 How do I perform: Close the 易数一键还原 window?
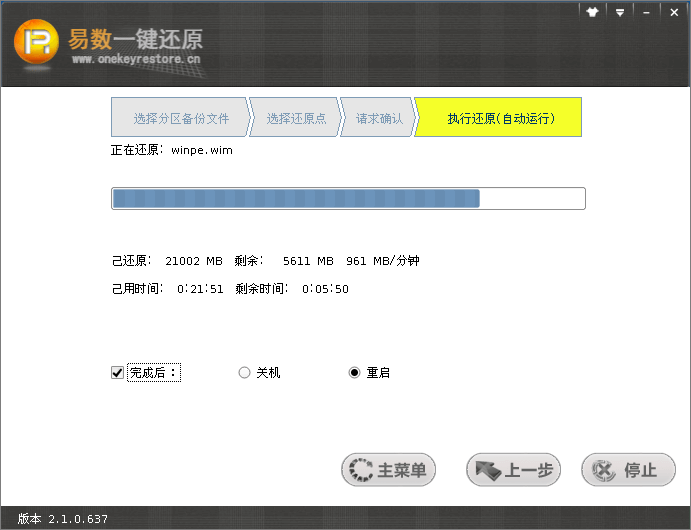[671, 12]
